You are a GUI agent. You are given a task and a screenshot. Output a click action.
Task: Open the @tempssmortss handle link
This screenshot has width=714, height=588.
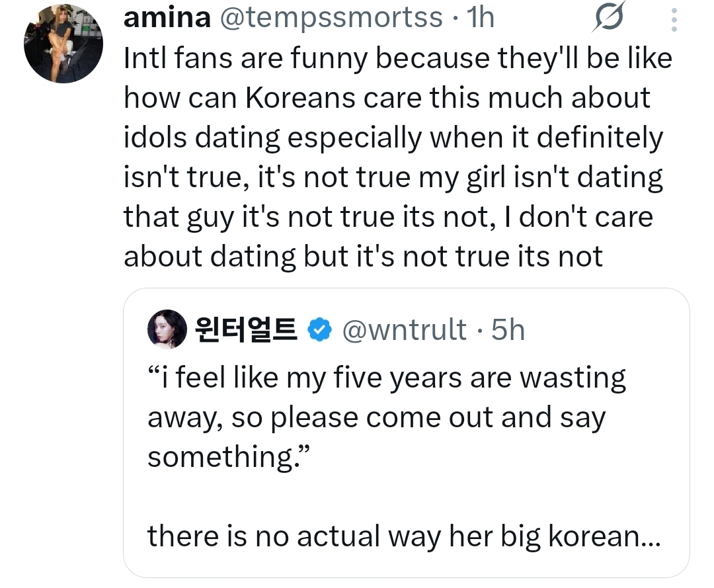[331, 18]
